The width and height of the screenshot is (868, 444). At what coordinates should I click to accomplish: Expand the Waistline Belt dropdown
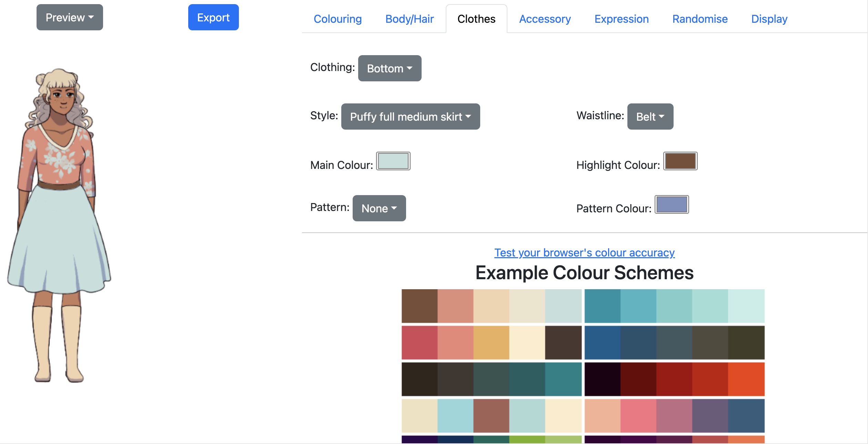[x=650, y=117]
